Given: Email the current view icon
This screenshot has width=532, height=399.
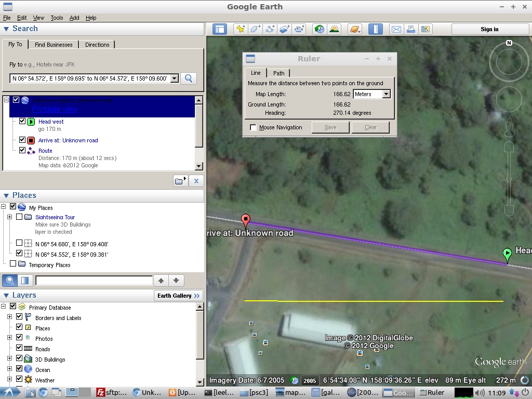Looking at the screenshot, I should pos(396,29).
